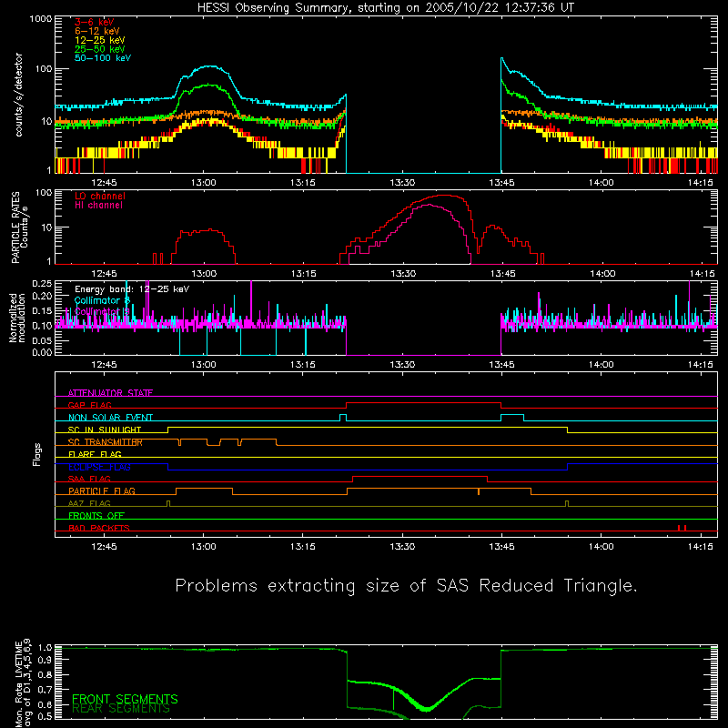This screenshot has width=728, height=728.
Task: Click the 'Problems extracting size of SAS' message
Action: click(x=406, y=585)
